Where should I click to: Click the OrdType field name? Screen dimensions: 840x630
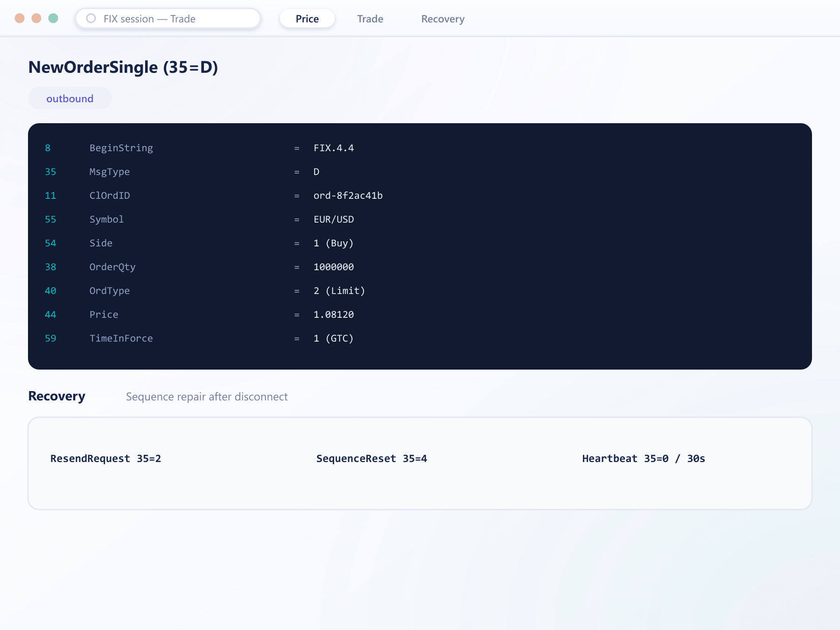click(110, 291)
